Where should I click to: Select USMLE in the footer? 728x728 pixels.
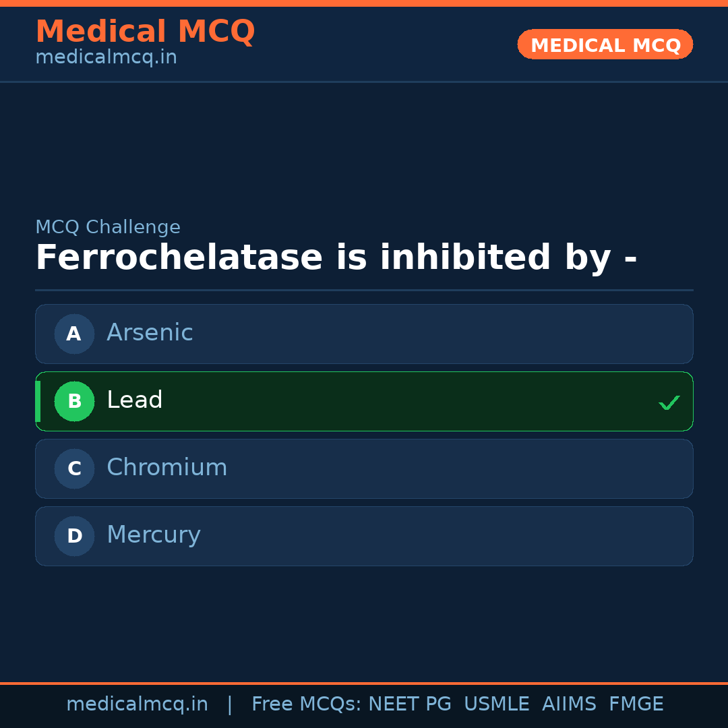coord(496,704)
